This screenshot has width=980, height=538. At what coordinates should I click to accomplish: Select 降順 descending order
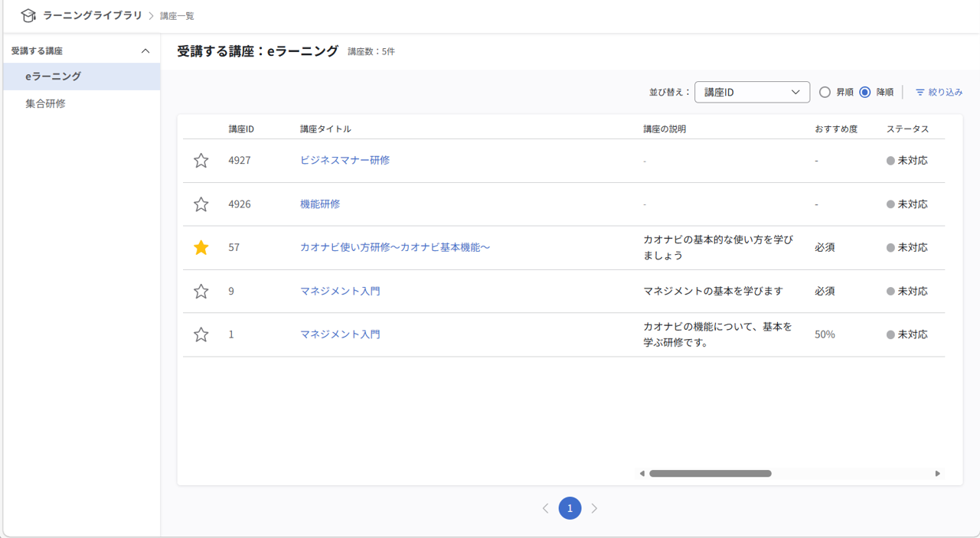click(865, 92)
